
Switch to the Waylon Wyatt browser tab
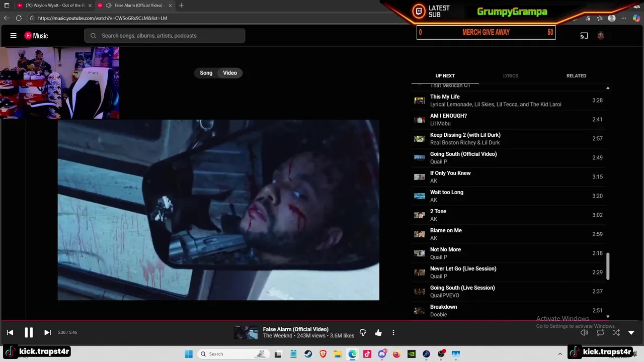click(54, 6)
